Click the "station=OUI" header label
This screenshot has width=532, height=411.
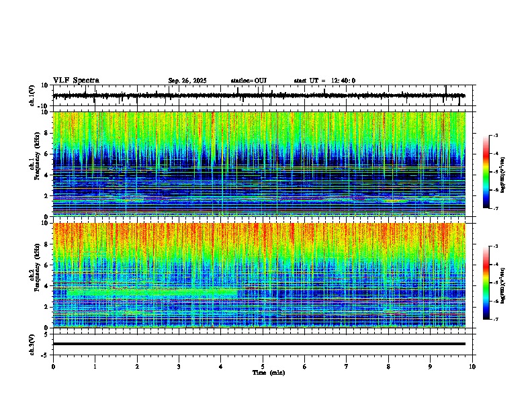click(x=249, y=81)
